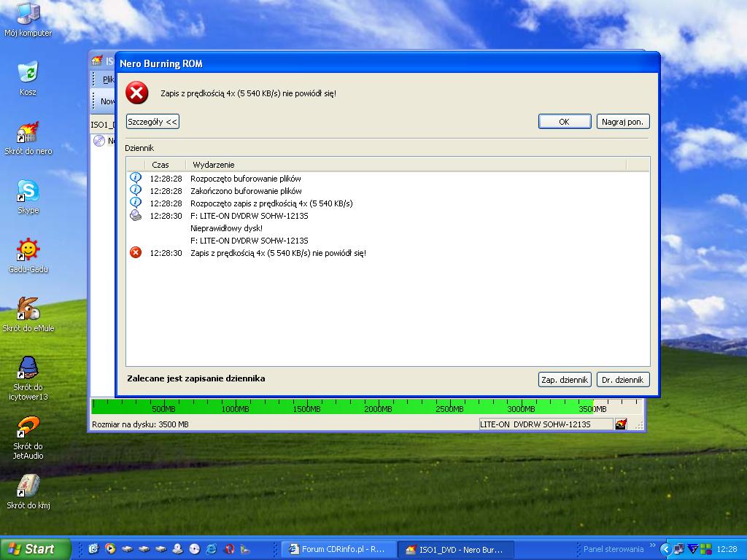Launch Opera from the quick launch bar
This screenshot has width=747, height=560.
pyautogui.click(x=228, y=549)
